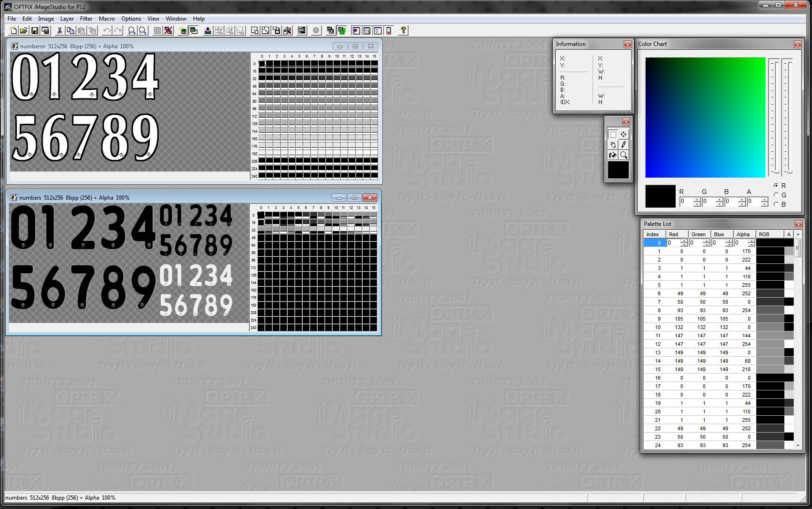Select the crosshair picker tool
Image resolution: width=812 pixels, height=509 pixels.
pos(624,135)
